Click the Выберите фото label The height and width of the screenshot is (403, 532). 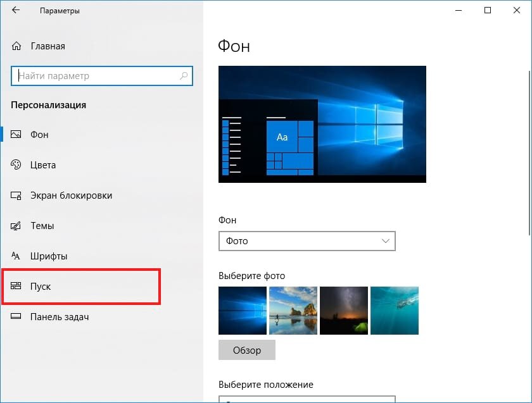(x=252, y=276)
